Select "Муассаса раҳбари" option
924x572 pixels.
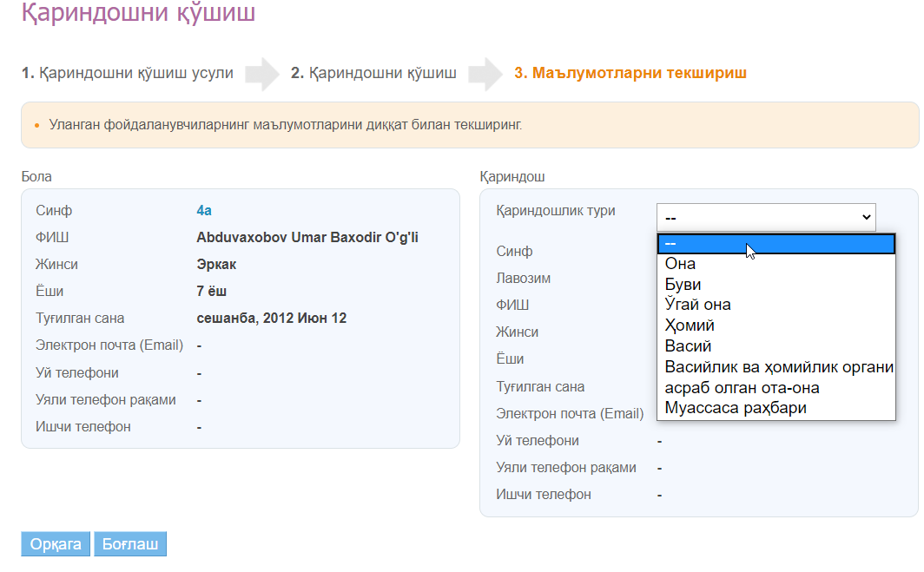[775, 408]
